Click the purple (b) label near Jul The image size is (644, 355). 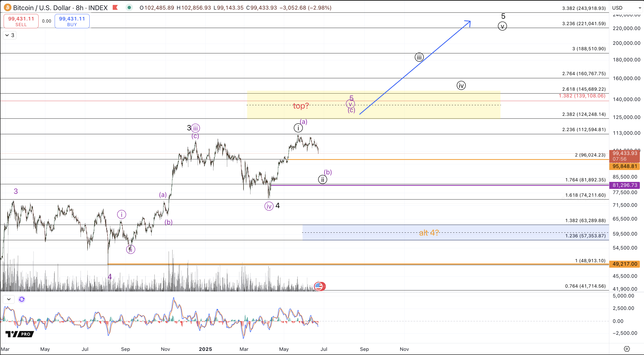(328, 172)
